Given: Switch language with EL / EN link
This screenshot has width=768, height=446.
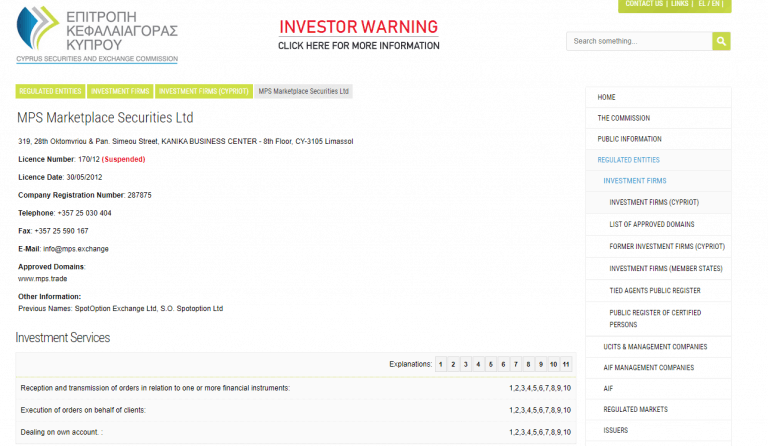Looking at the screenshot, I should [709, 4].
